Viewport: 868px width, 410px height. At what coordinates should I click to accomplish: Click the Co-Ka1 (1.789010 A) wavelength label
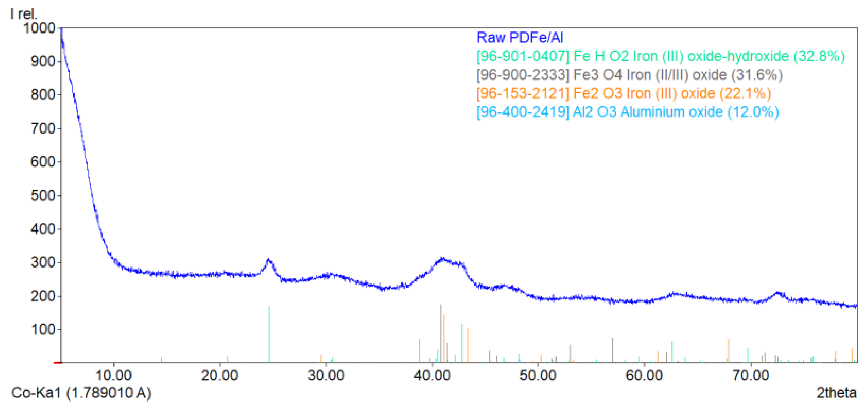coord(81,393)
